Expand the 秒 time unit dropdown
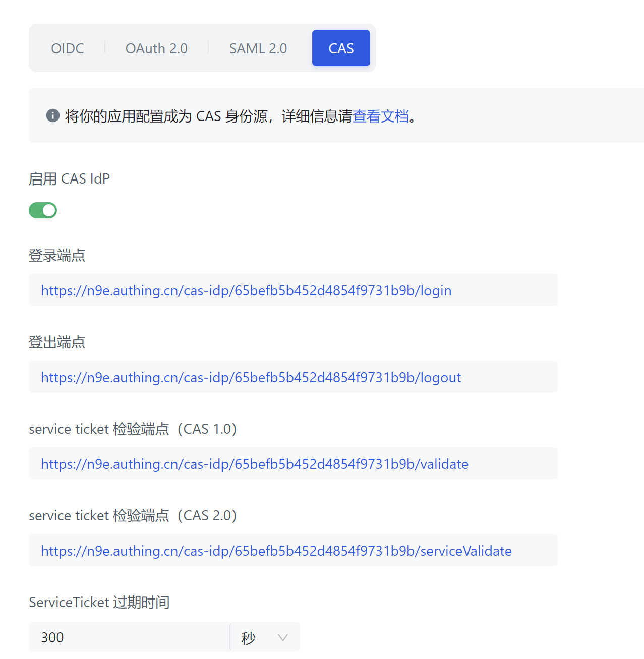 [265, 637]
